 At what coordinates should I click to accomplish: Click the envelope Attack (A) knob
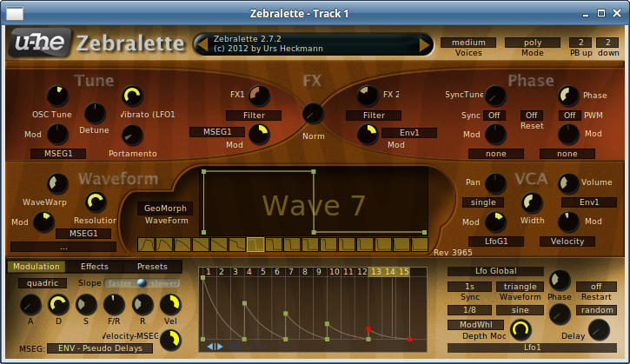[30, 305]
